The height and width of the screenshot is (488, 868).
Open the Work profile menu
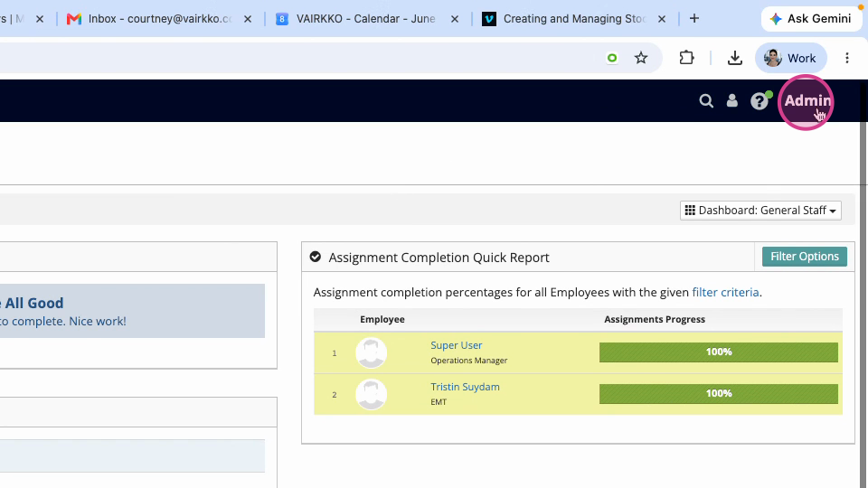(x=790, y=58)
